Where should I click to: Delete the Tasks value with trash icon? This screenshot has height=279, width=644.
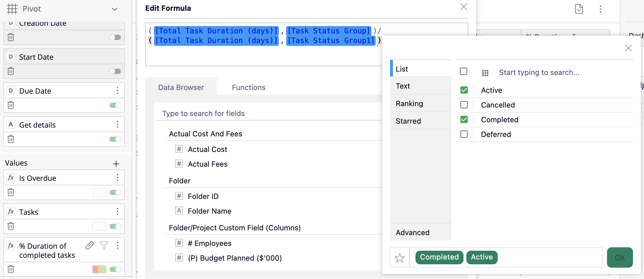point(11,226)
